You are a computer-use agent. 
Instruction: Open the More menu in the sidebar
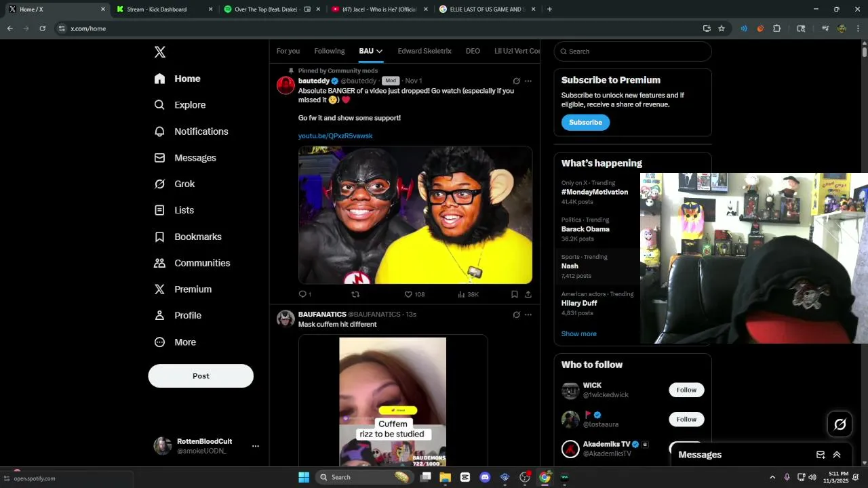pyautogui.click(x=175, y=342)
